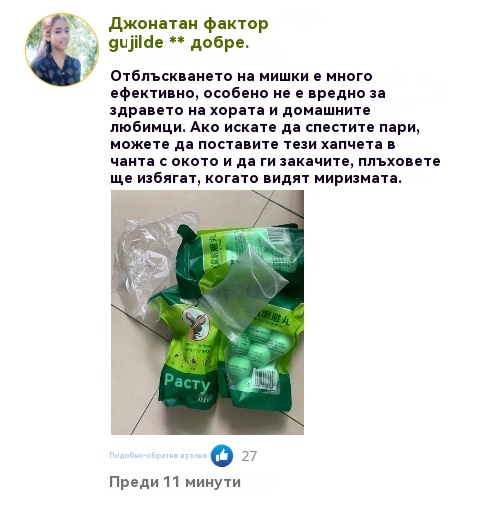Click the subtitle line gujilde ** добре.
The width and height of the screenshot is (499, 507).
coord(179,42)
